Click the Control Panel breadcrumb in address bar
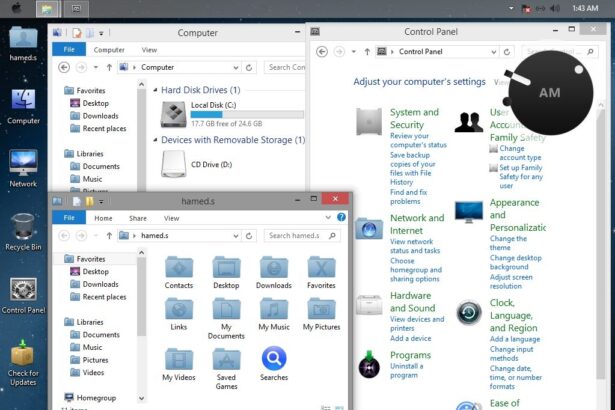This screenshot has width=615, height=410. pos(420,52)
